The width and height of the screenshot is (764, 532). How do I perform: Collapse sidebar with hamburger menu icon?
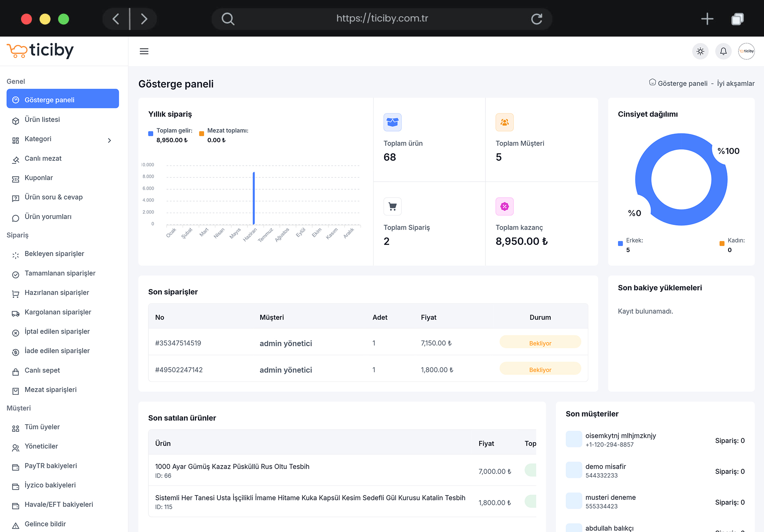[144, 51]
